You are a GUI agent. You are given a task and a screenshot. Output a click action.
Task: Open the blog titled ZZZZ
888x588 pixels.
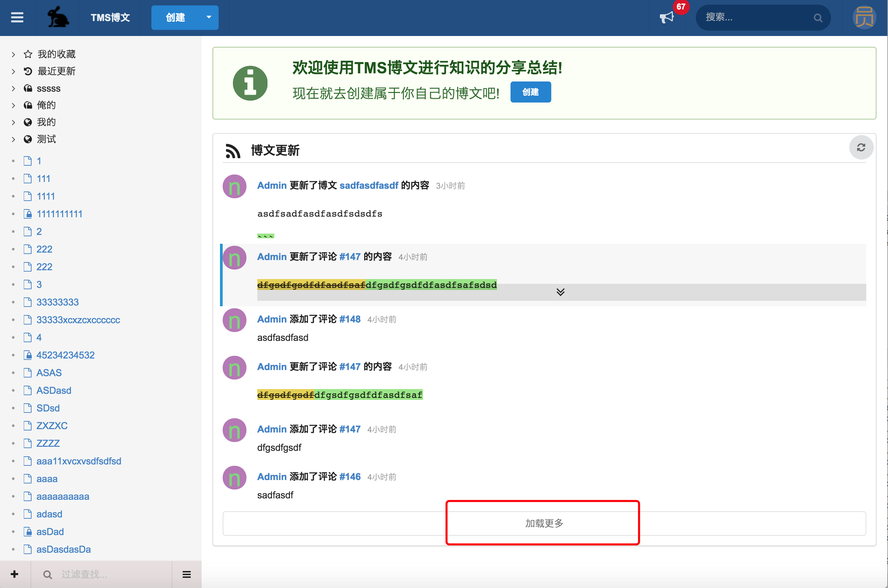click(x=48, y=443)
